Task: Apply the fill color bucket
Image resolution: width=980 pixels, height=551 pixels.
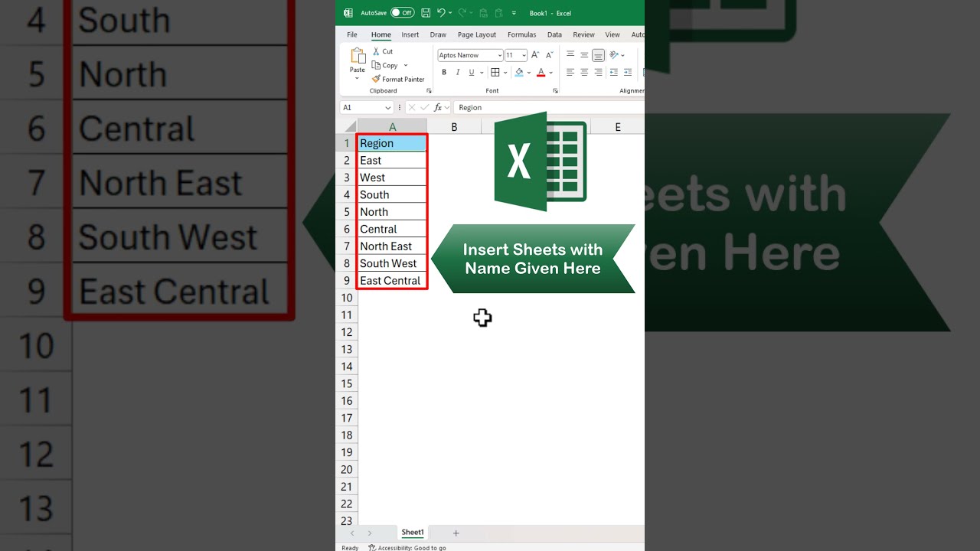Action: pos(519,73)
